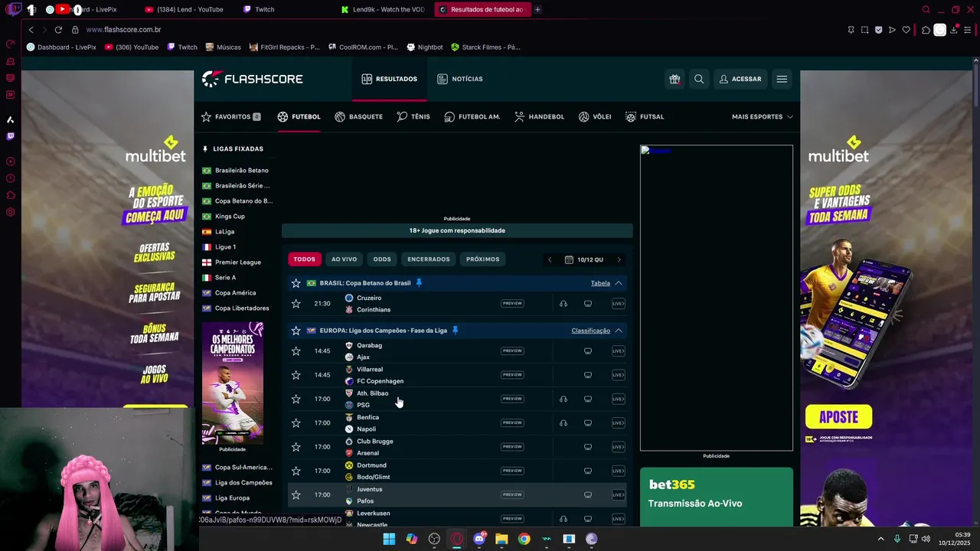Star the Liga dos Campeões league header
Screen dimensions: 980x551
click(296, 331)
